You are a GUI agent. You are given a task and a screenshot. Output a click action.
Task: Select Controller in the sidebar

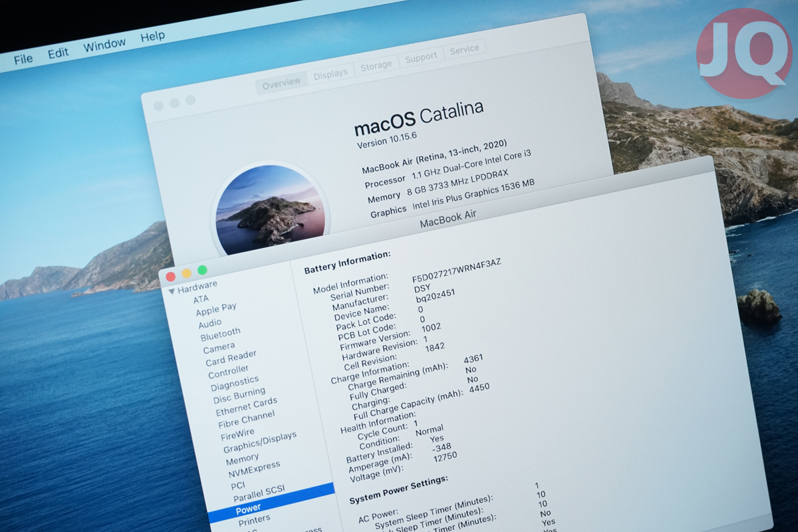228,372
